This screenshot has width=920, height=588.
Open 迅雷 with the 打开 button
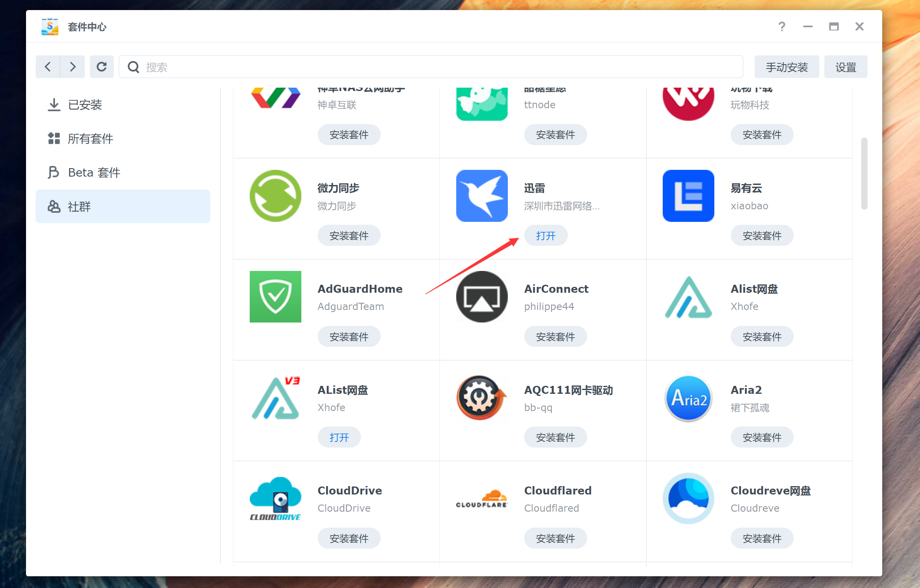(x=546, y=236)
